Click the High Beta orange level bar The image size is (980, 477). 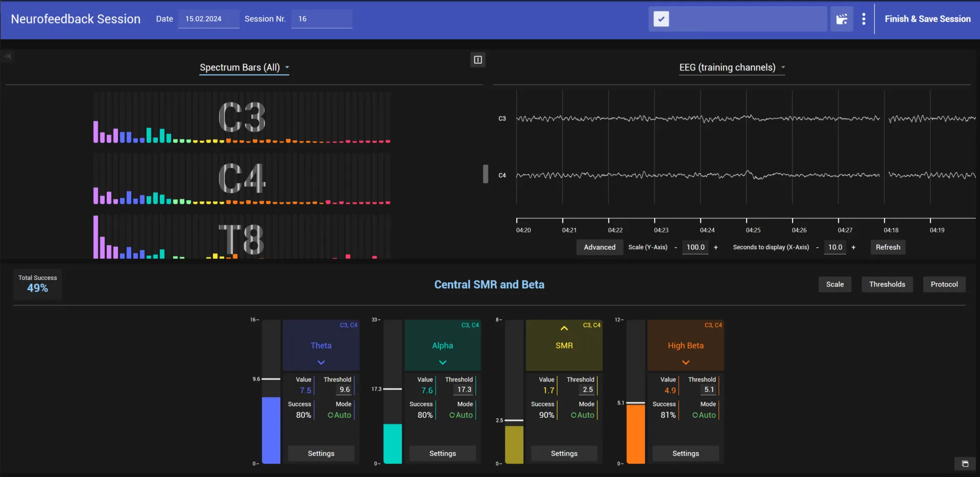pos(636,434)
